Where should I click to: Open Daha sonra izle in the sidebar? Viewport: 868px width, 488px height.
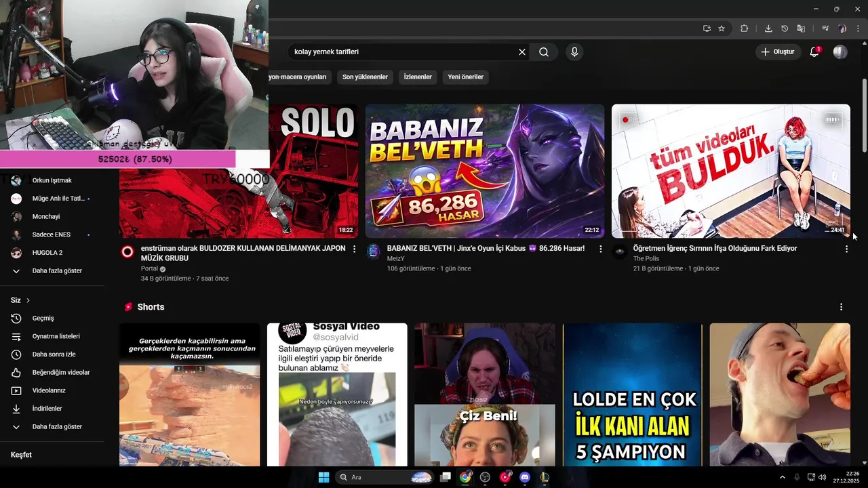click(53, 354)
